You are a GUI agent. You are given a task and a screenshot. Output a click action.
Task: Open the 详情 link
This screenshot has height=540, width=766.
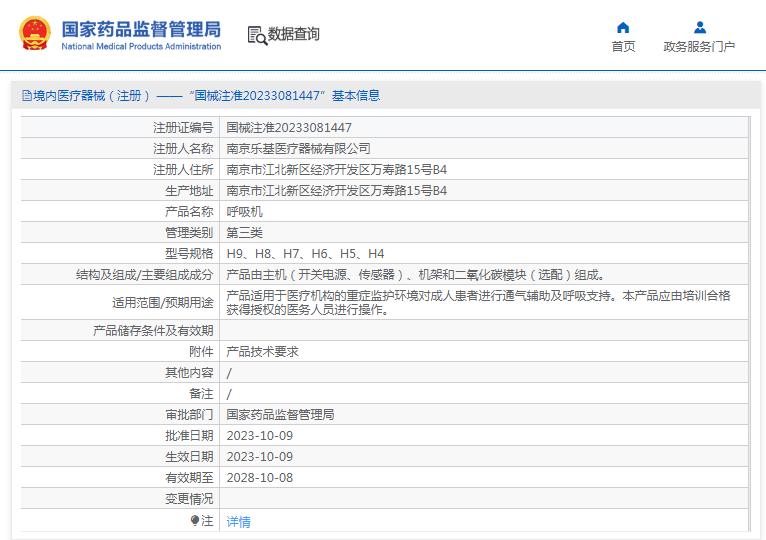[238, 521]
